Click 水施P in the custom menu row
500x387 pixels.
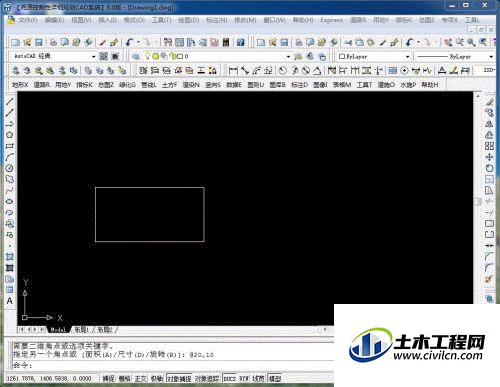tap(408, 85)
